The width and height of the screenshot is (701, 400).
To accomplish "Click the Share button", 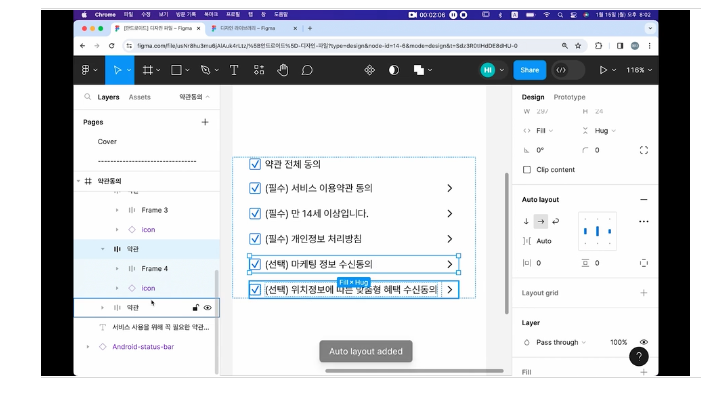I will point(530,70).
